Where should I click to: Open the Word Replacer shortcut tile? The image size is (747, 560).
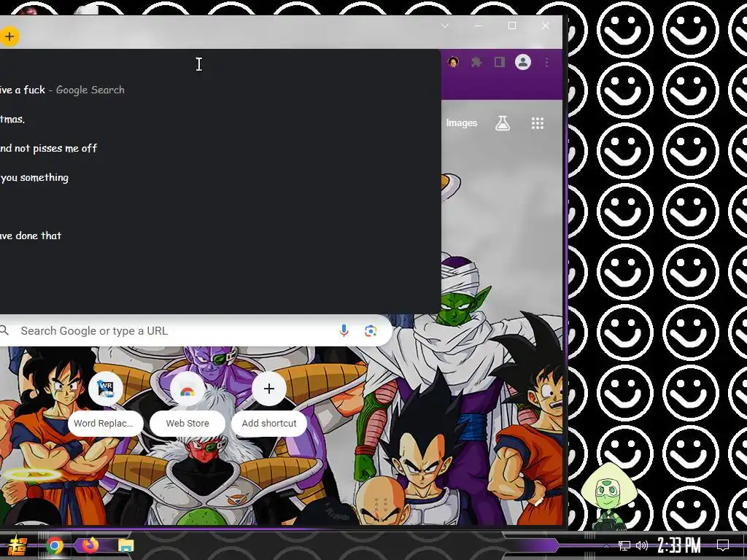pyautogui.click(x=105, y=404)
